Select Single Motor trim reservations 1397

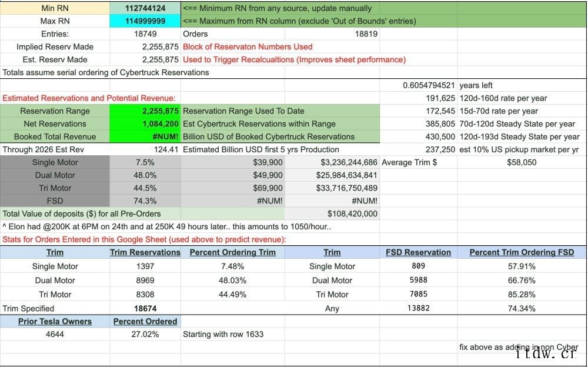coord(145,266)
